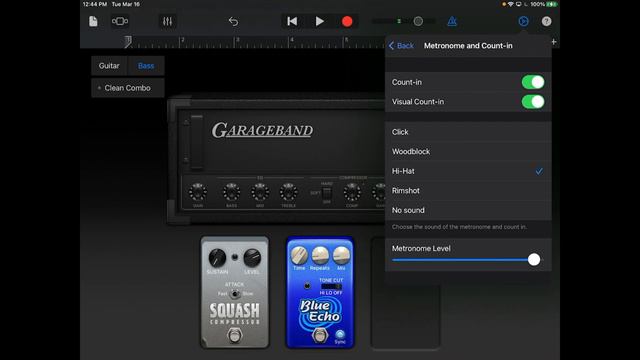
Task: Turn Squash Compressor Sustain knob
Action: tap(217, 258)
